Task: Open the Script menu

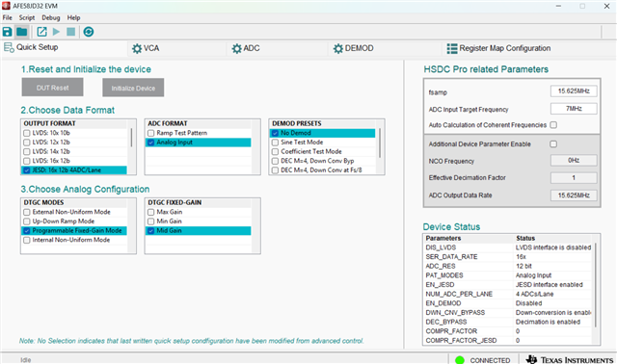Action: (27, 17)
